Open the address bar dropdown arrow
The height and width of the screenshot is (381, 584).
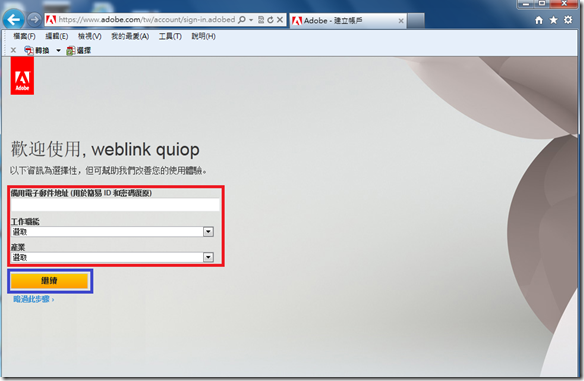[251, 20]
